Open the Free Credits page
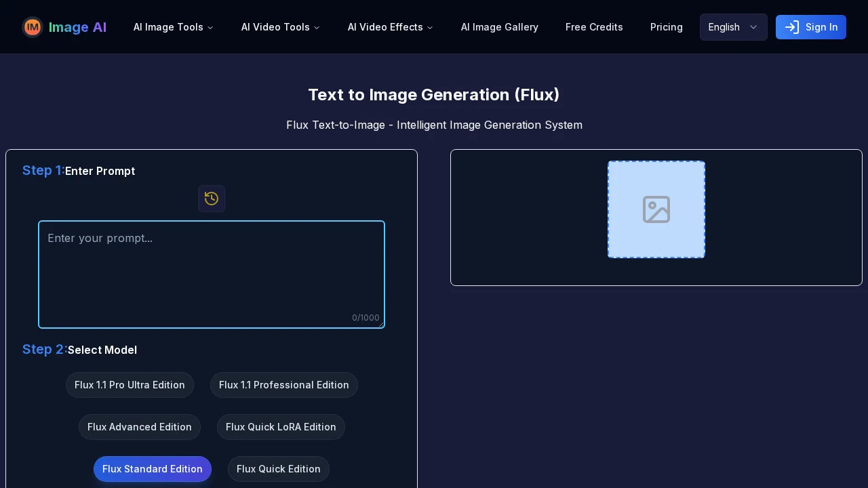868x488 pixels. [594, 27]
